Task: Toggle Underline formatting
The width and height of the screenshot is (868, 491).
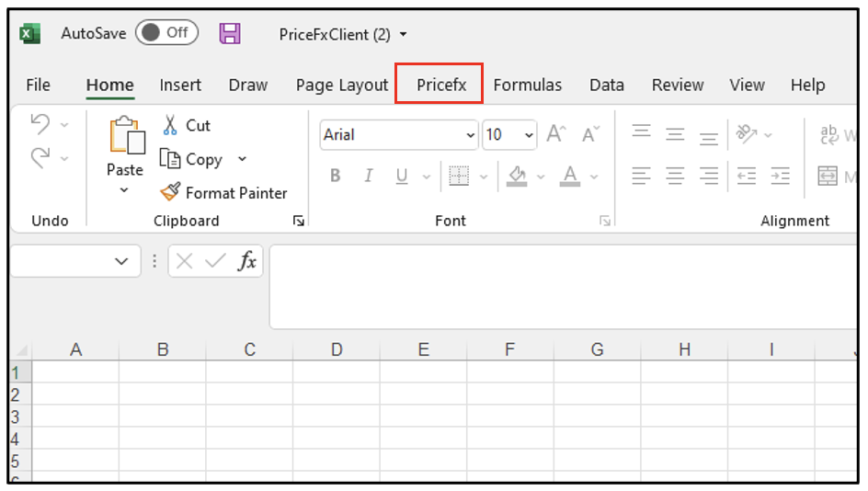Action: click(401, 176)
